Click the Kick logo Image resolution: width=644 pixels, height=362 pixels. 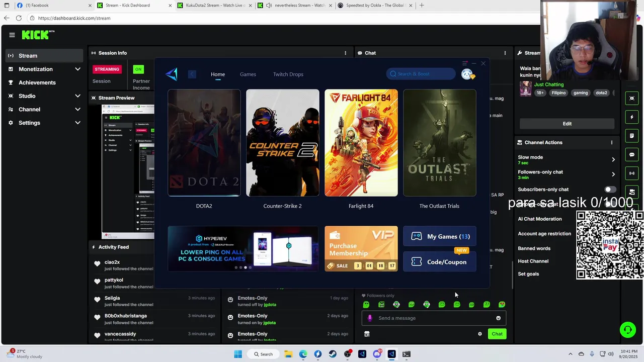click(38, 35)
